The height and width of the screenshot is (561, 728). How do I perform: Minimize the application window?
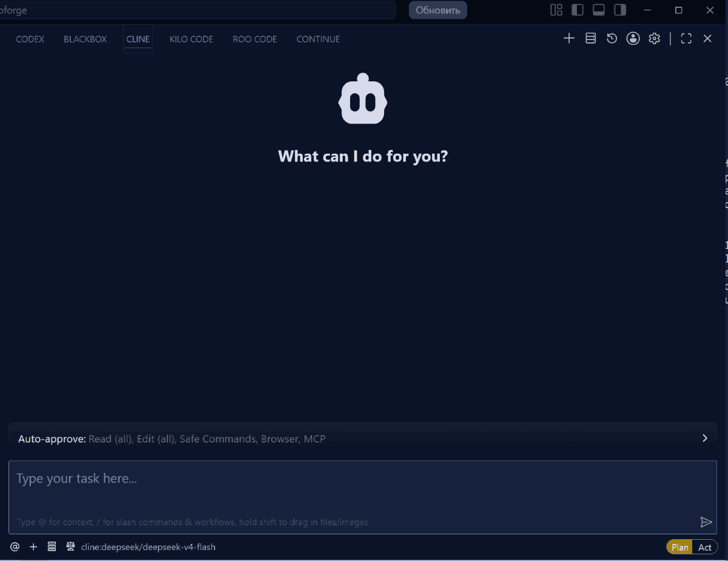[x=647, y=10]
